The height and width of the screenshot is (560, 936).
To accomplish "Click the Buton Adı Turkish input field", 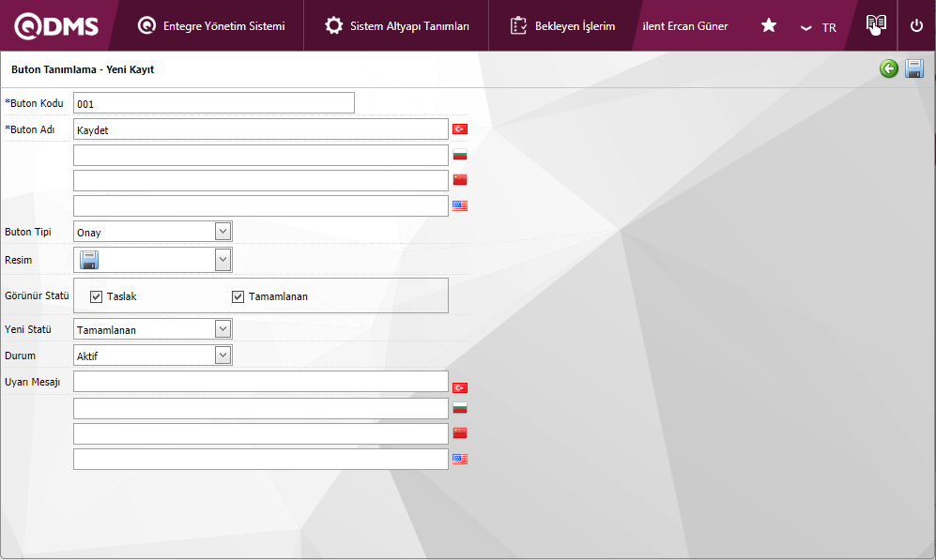I will click(261, 129).
